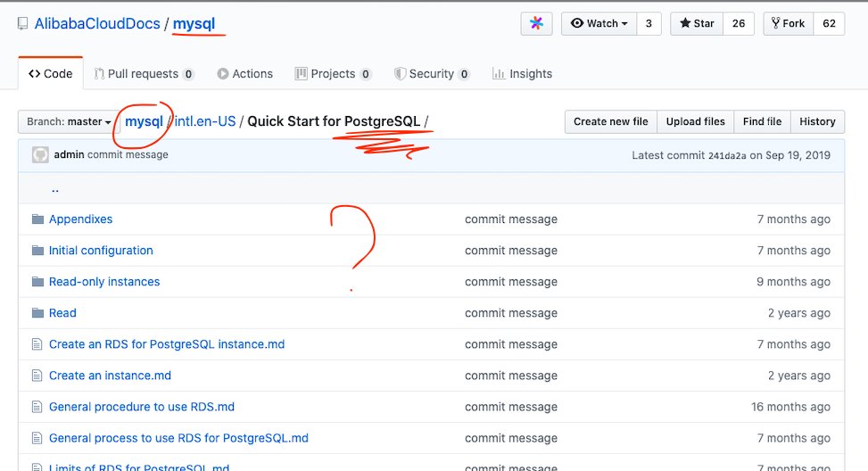This screenshot has width=868, height=471.
Task: Click the folder icon next to Initial configuration
Action: point(37,251)
